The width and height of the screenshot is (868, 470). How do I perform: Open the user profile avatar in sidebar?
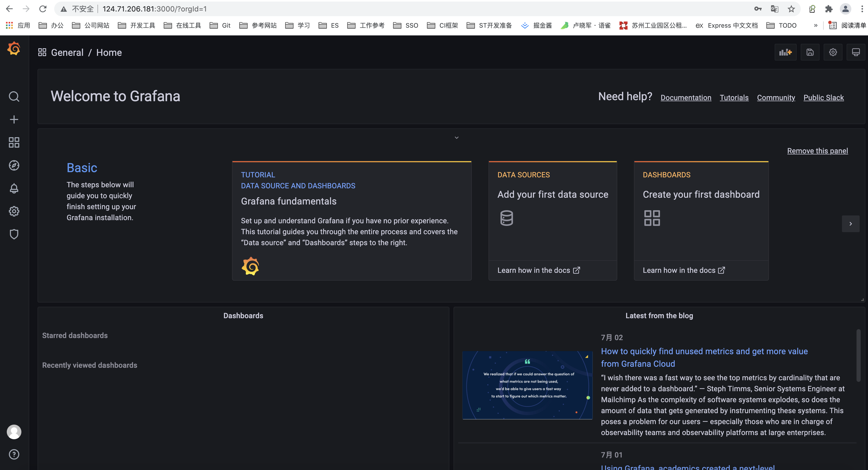pyautogui.click(x=14, y=432)
